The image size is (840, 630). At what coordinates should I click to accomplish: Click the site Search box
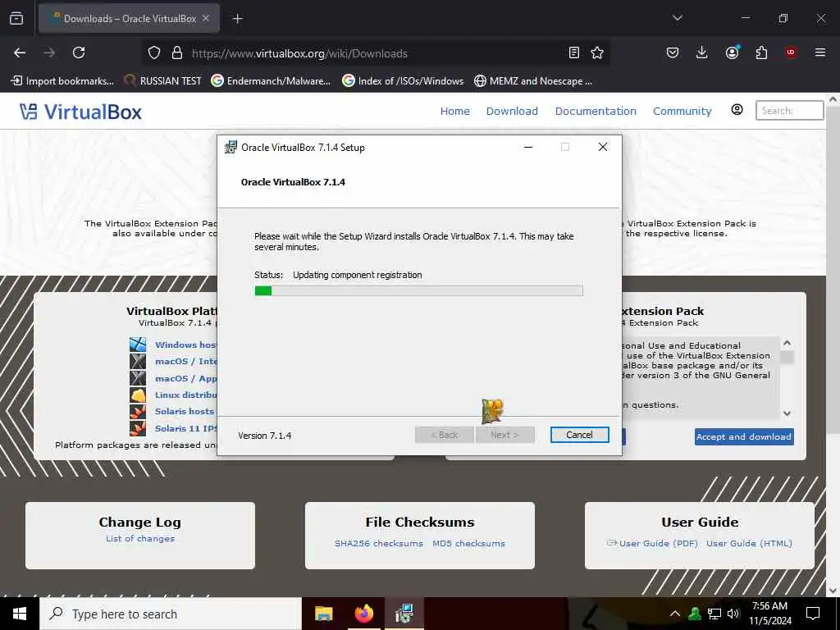[x=789, y=111]
